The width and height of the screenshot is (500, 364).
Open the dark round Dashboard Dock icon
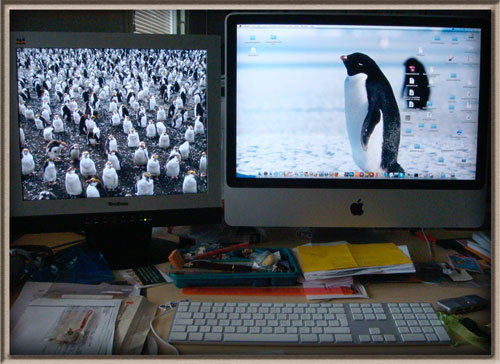coord(266,174)
